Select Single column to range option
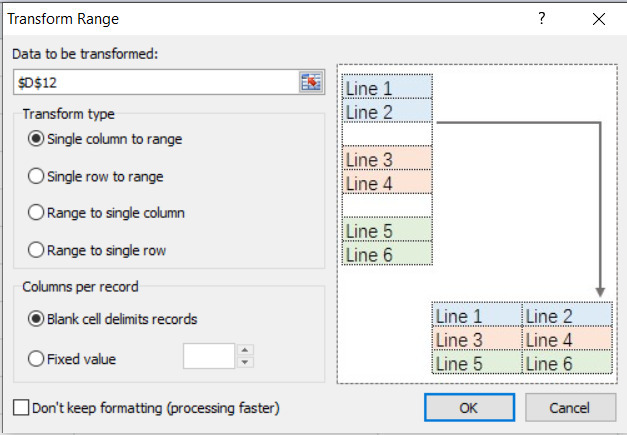Viewport: 627px width, 435px height. pyautogui.click(x=37, y=139)
